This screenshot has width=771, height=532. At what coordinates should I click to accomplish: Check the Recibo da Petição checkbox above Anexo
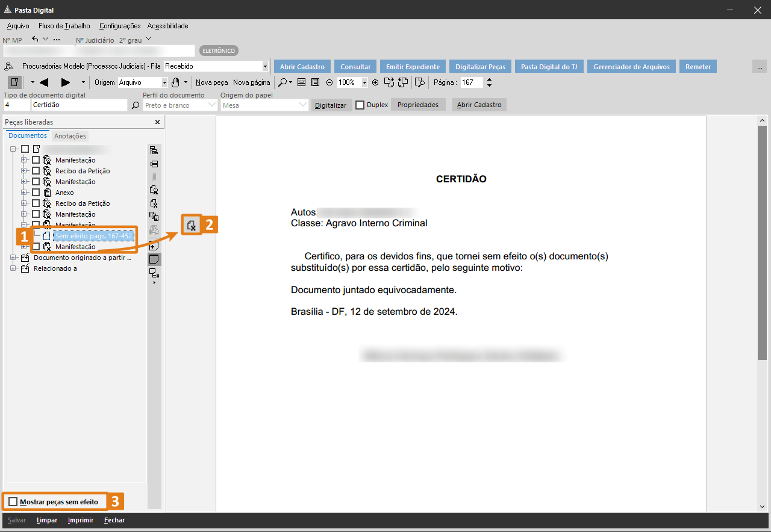(x=36, y=171)
